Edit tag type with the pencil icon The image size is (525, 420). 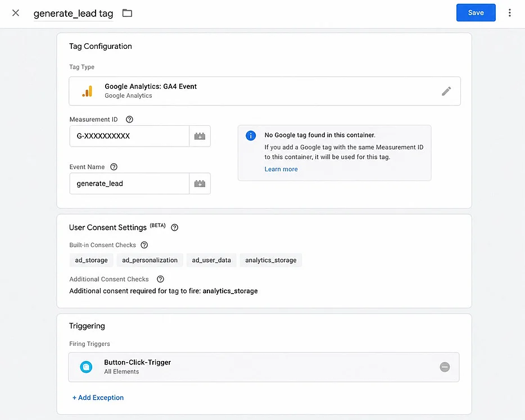[x=446, y=91]
